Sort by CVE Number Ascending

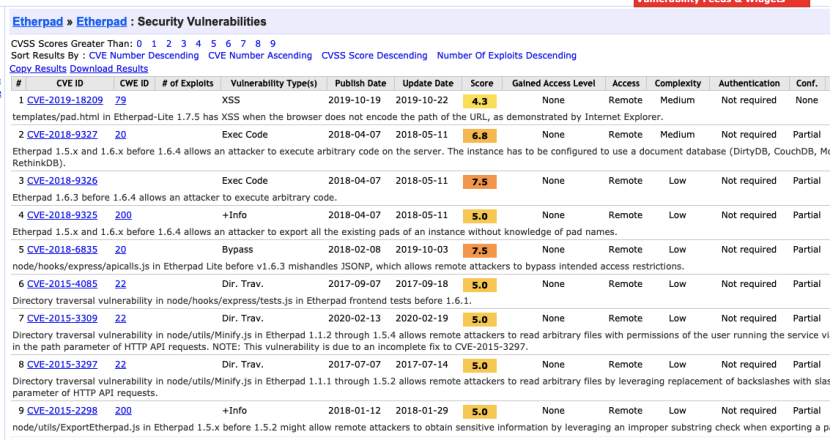pos(260,55)
